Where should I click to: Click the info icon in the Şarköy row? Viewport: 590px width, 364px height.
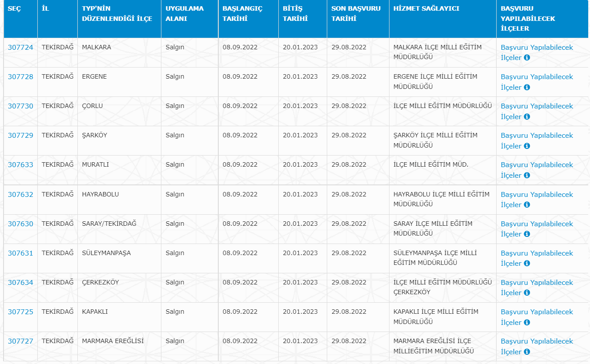pos(527,146)
